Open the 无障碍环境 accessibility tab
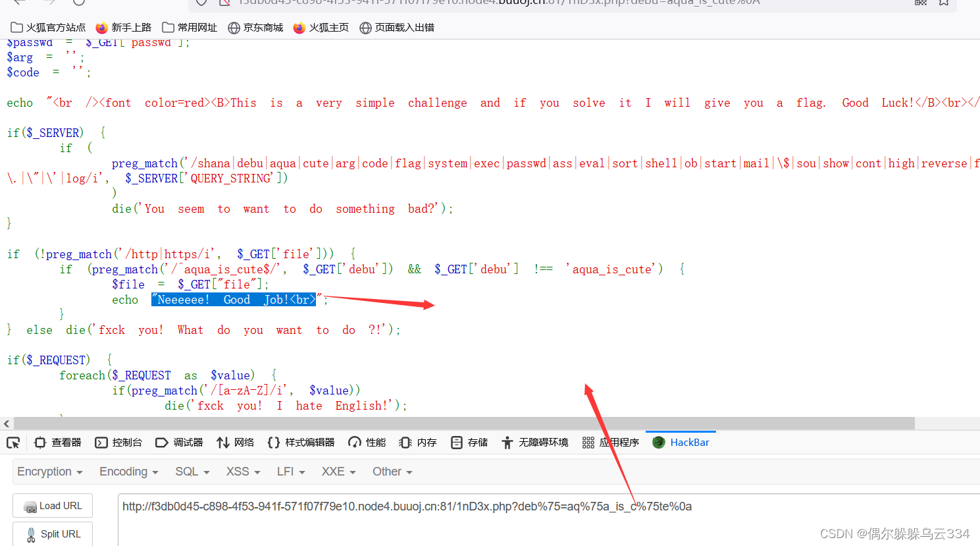Image resolution: width=980 pixels, height=546 pixels. (x=534, y=443)
